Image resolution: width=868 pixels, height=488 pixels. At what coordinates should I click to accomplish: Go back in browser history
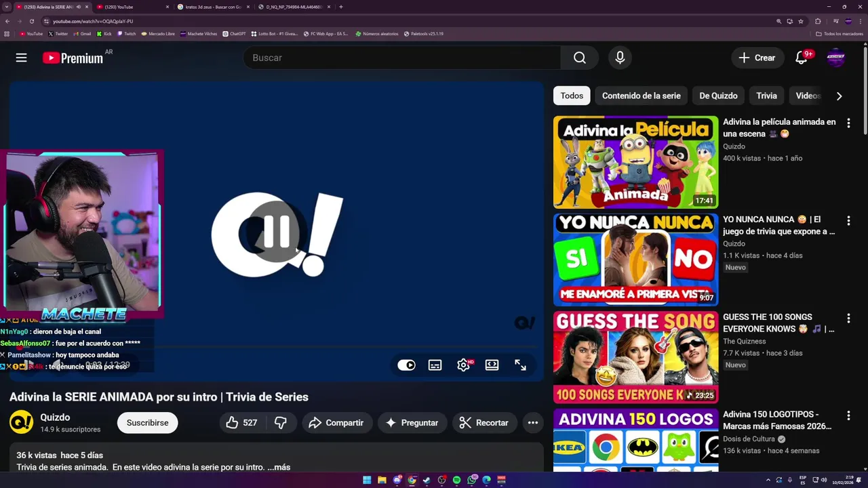pos(7,21)
